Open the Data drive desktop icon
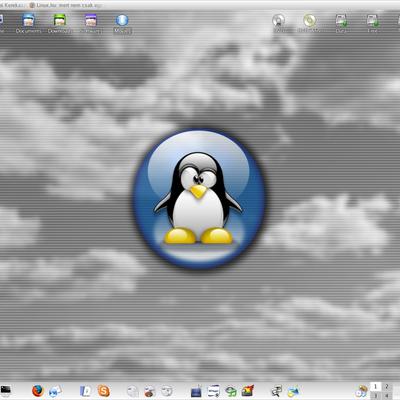Screen dimensions: 400x400 coord(341,21)
